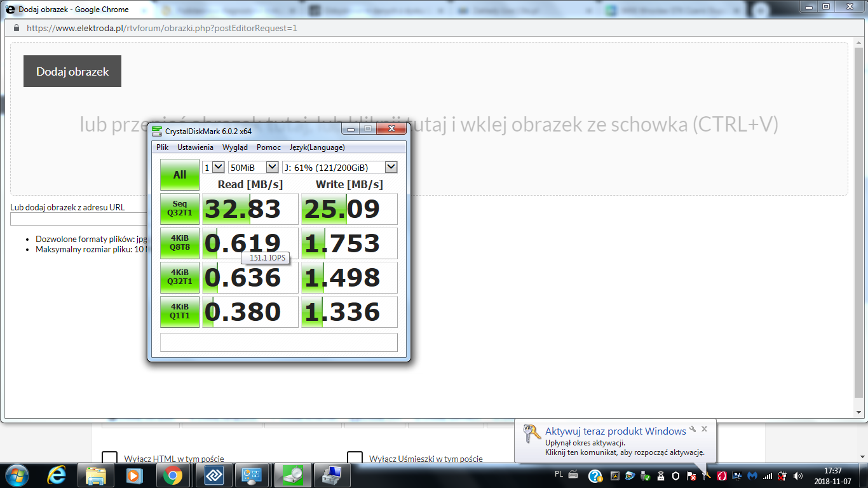Click the red square tray icon
This screenshot has width=868, height=488.
[722, 475]
